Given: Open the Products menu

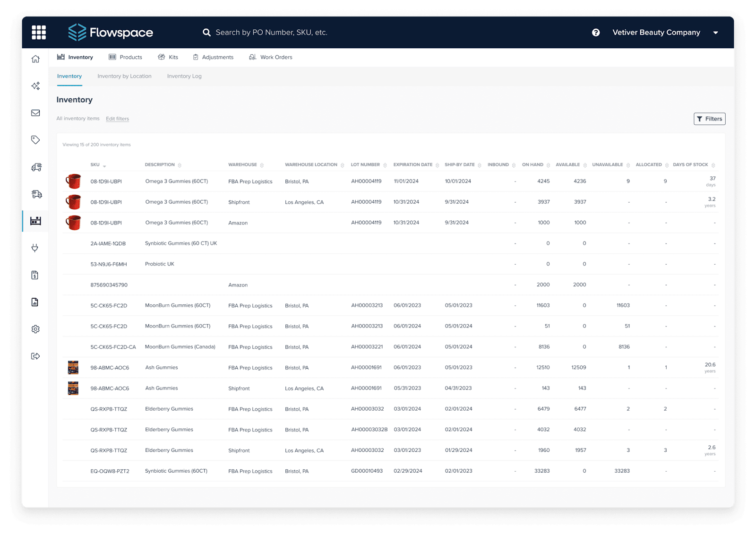Looking at the screenshot, I should [125, 57].
